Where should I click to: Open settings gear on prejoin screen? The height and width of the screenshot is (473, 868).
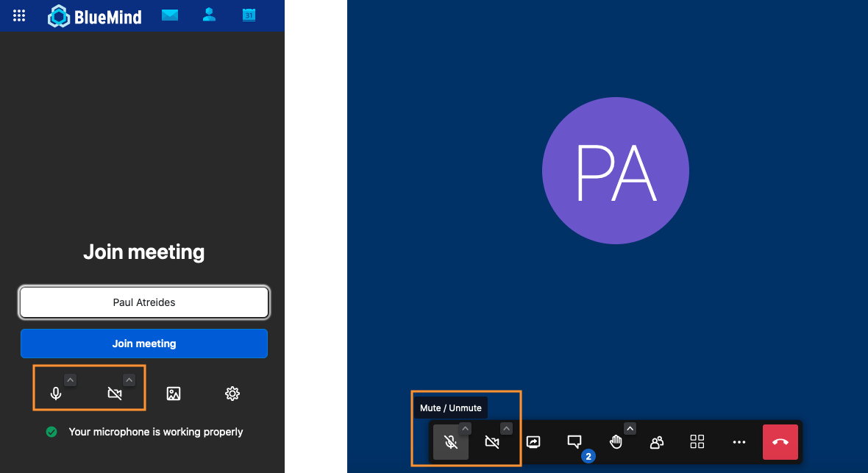(232, 394)
